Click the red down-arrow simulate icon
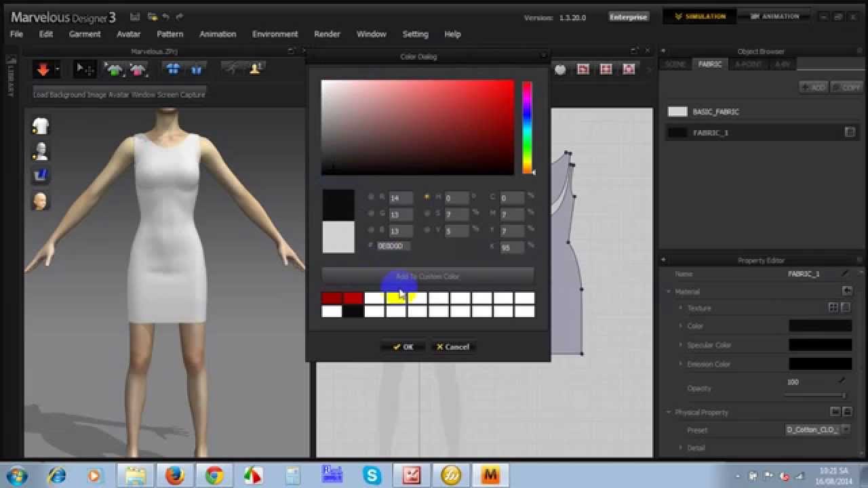This screenshot has height=488, width=868. [43, 69]
